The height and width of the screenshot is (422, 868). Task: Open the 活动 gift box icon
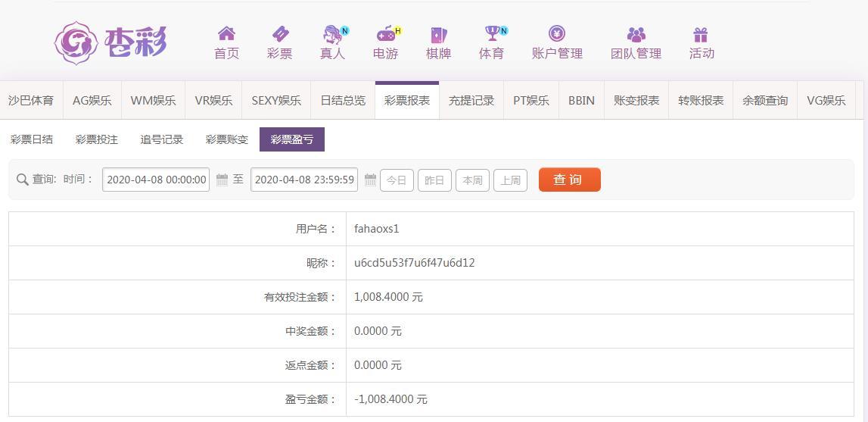[x=701, y=35]
